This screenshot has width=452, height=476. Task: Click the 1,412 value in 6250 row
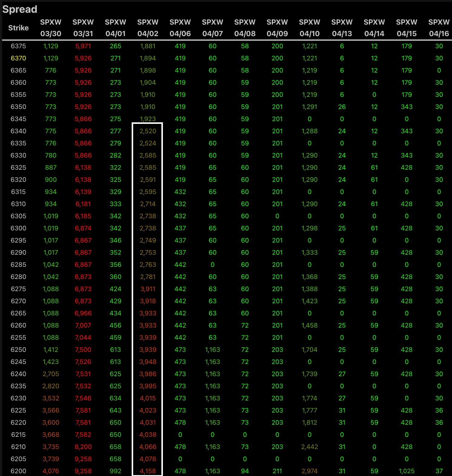click(x=51, y=350)
